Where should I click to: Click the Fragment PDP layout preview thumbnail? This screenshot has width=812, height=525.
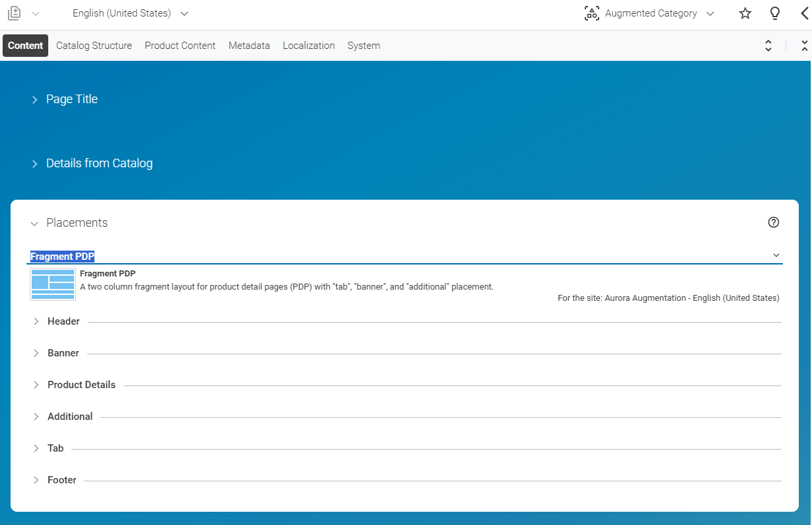click(x=52, y=284)
